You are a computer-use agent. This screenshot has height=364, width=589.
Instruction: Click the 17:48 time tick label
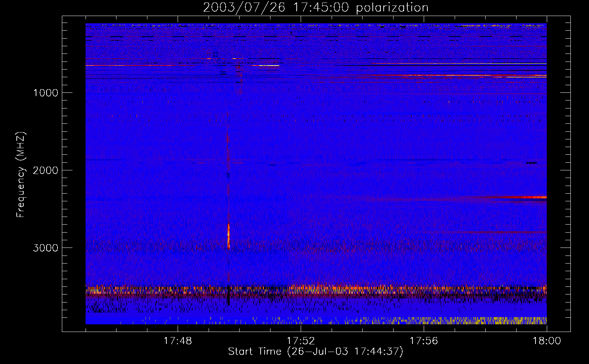178,341
